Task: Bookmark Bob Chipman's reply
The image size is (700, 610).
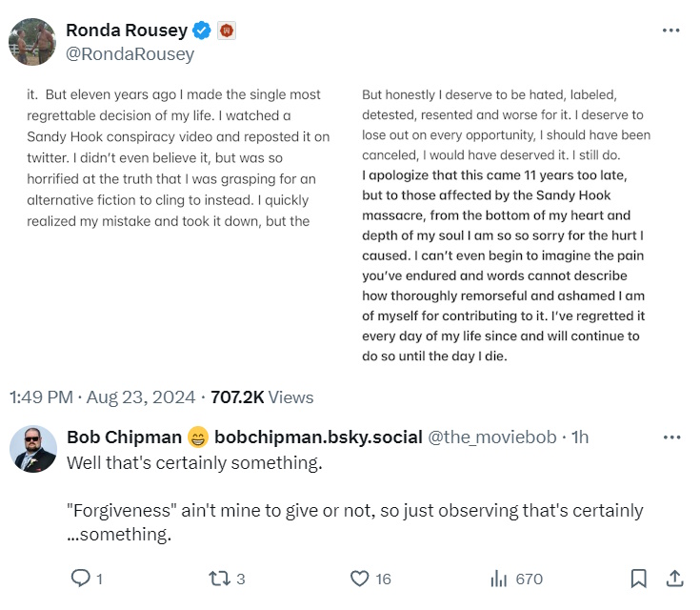Action: click(x=639, y=579)
